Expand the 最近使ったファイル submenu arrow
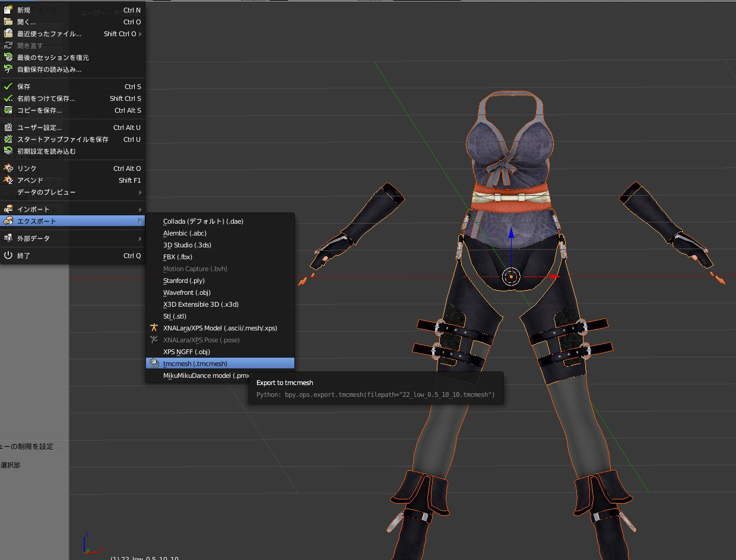 141,34
